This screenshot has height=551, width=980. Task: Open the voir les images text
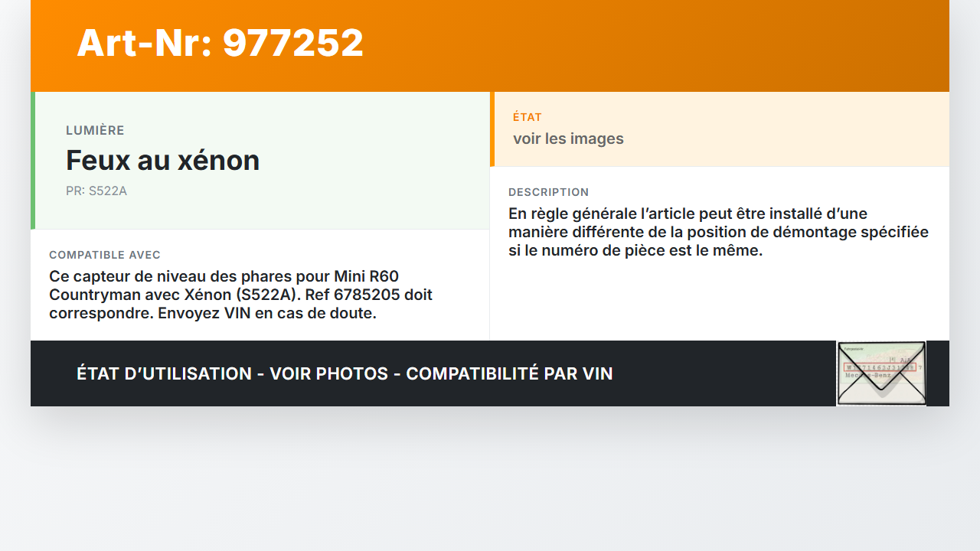pyautogui.click(x=568, y=139)
